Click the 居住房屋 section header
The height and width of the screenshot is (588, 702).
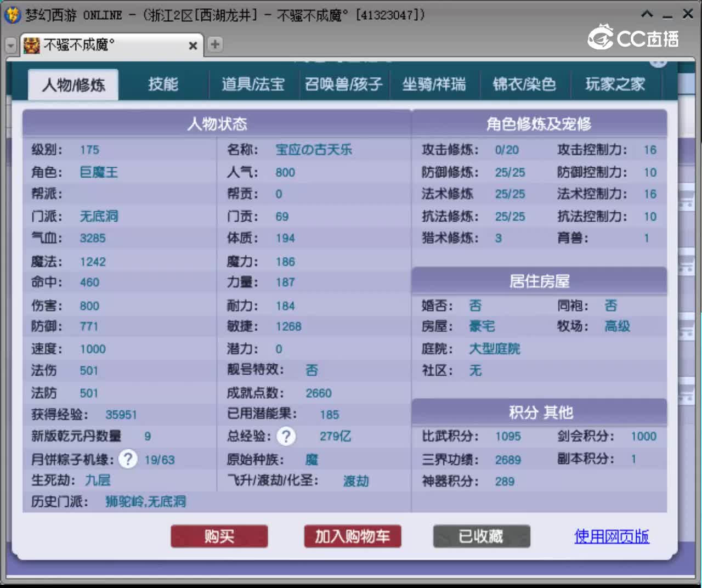pyautogui.click(x=539, y=281)
